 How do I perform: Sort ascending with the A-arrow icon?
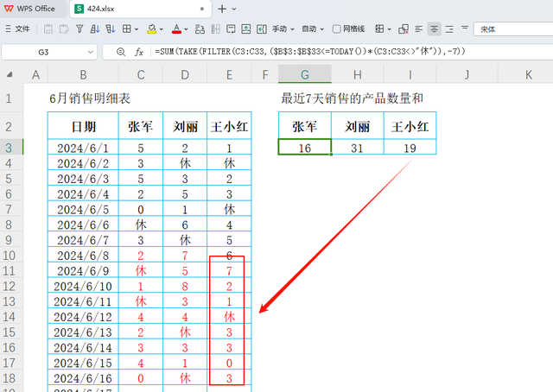click(x=95, y=28)
